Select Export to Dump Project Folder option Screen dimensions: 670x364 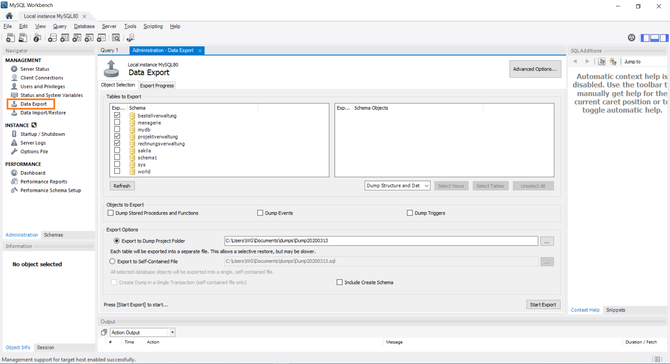(x=116, y=241)
